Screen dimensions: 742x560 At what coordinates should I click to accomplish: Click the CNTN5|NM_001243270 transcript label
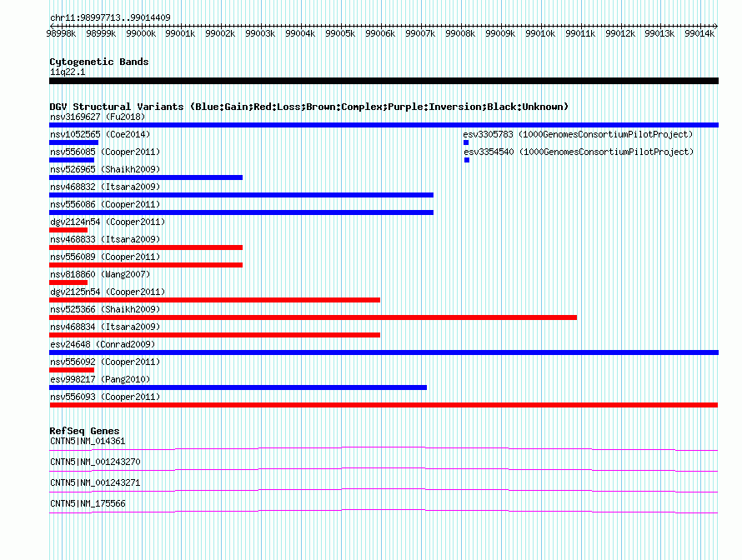(x=95, y=462)
